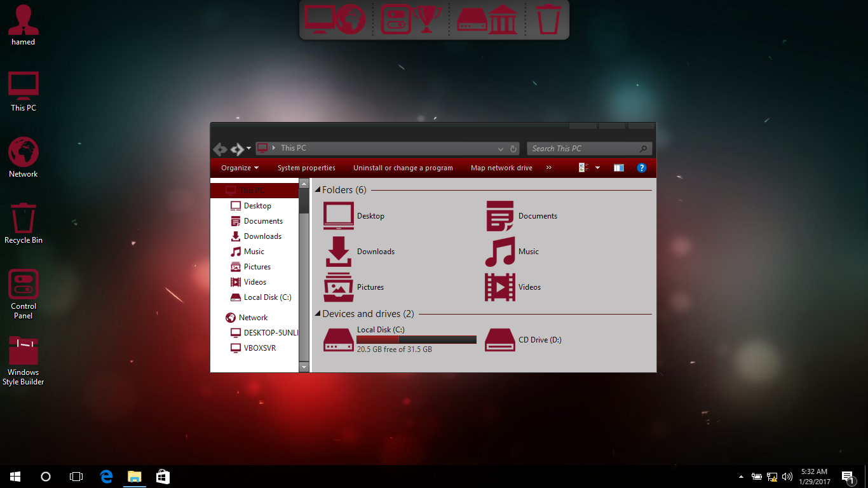Open the view options dropdown arrow
This screenshot has width=868, height=488.
tap(597, 168)
